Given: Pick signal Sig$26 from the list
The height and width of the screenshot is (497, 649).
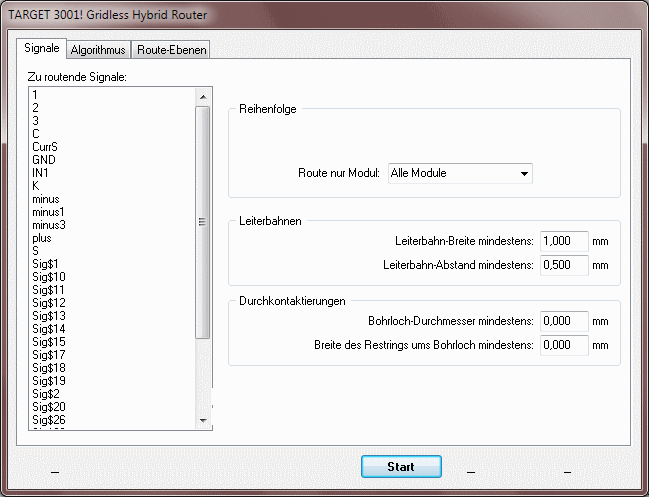Looking at the screenshot, I should click(49, 420).
